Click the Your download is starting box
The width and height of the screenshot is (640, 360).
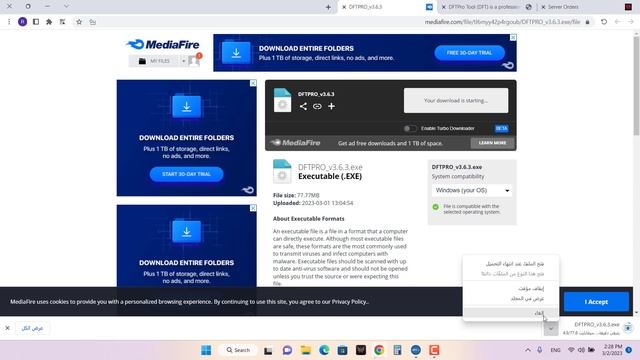coord(456,100)
